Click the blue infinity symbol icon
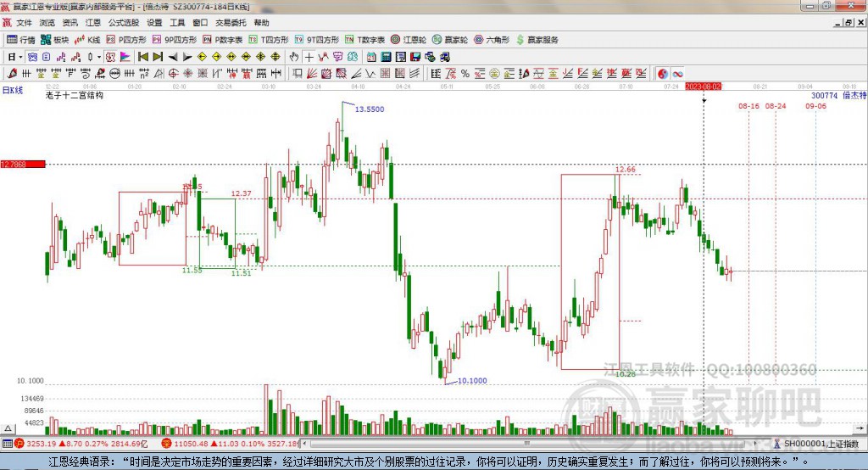Image resolution: width=868 pixels, height=470 pixels. [677, 74]
